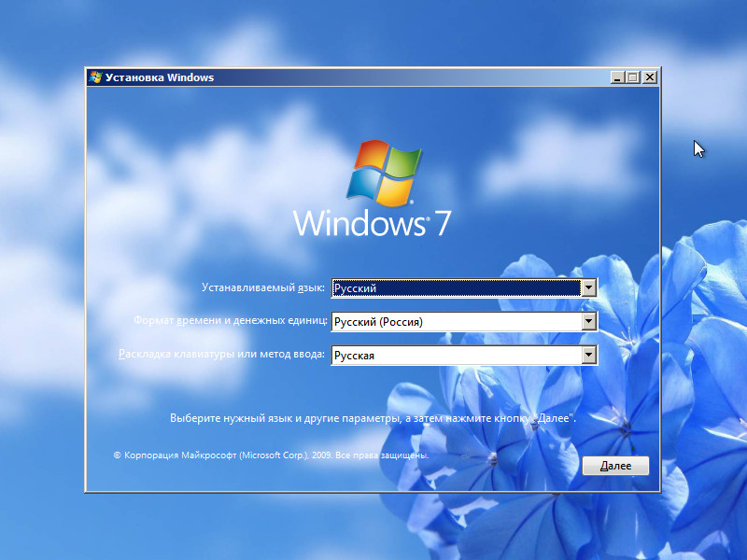Click the Формат времени и денежных единиц label

tap(231, 321)
